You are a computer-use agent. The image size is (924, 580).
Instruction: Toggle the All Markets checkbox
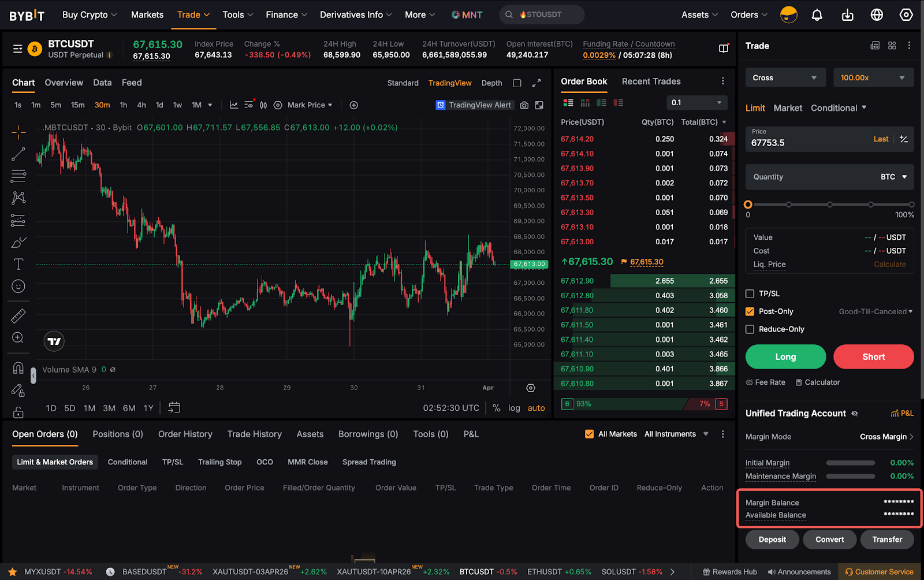[589, 434]
